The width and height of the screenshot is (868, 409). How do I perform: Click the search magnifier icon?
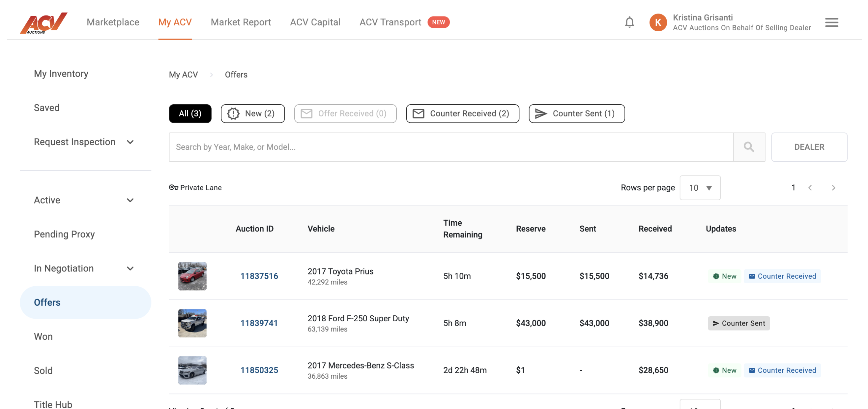coord(749,147)
